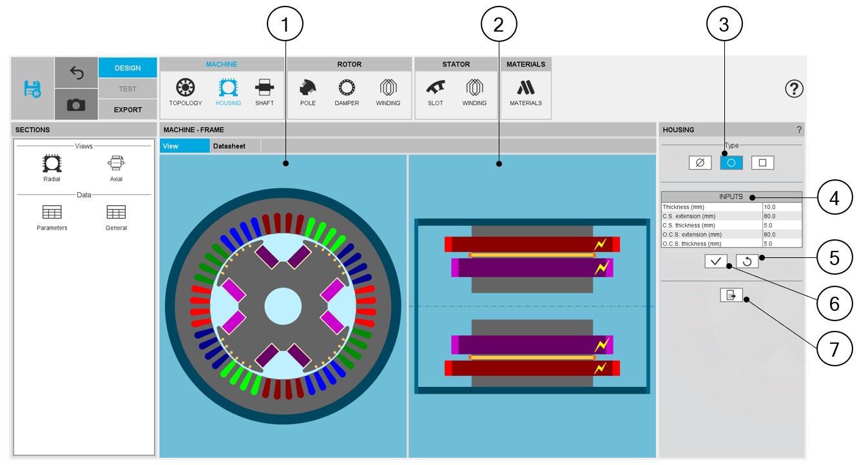Open the Materials library icon
Screen dimensions: 868x465
pos(526,92)
